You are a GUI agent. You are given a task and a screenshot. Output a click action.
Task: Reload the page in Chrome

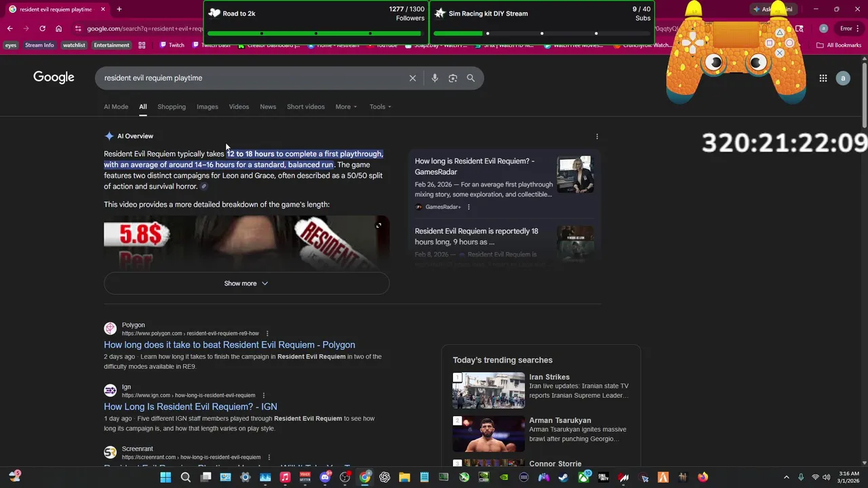(42, 28)
